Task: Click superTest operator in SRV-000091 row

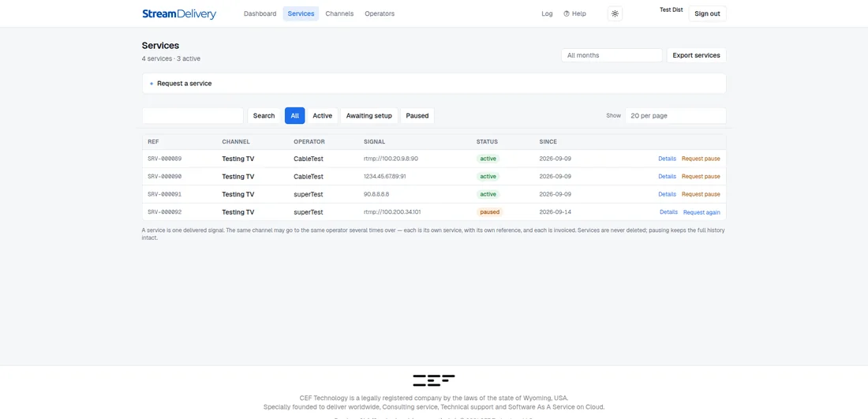Action: pos(308,194)
